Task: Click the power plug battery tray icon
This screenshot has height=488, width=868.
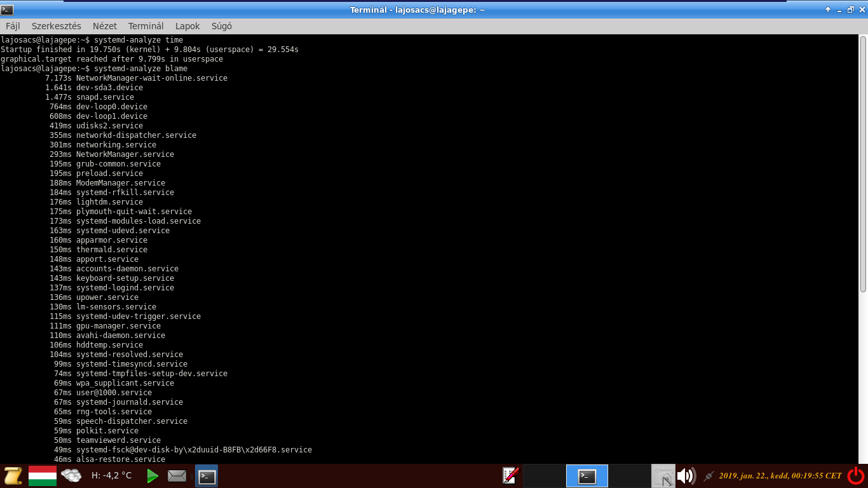Action: point(709,476)
